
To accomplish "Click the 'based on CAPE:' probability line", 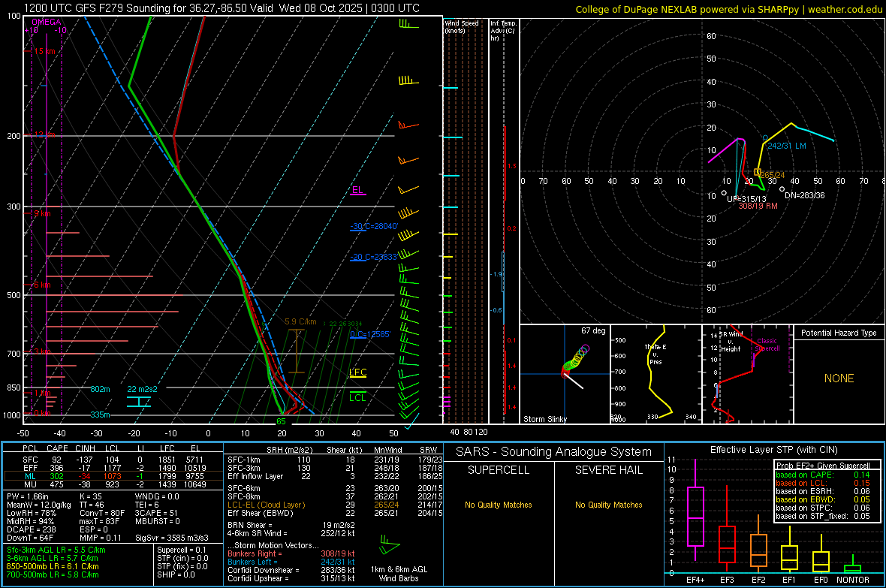I will pos(823,475).
